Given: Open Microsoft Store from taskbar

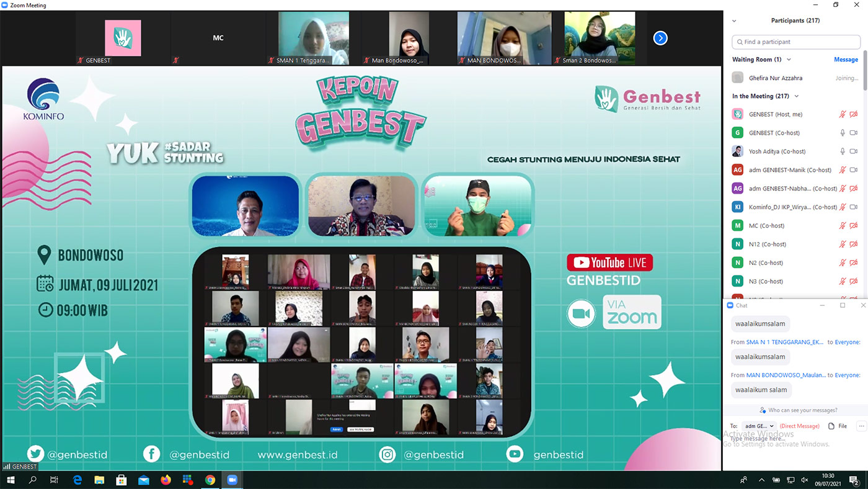Looking at the screenshot, I should coord(122,480).
